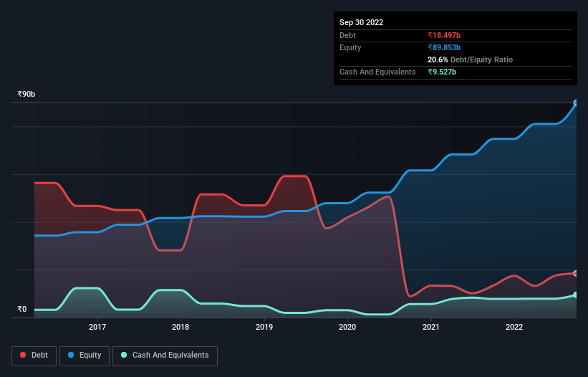Click tooltip Cash And Equivalents row label
This screenshot has width=588, height=377.
point(377,72)
